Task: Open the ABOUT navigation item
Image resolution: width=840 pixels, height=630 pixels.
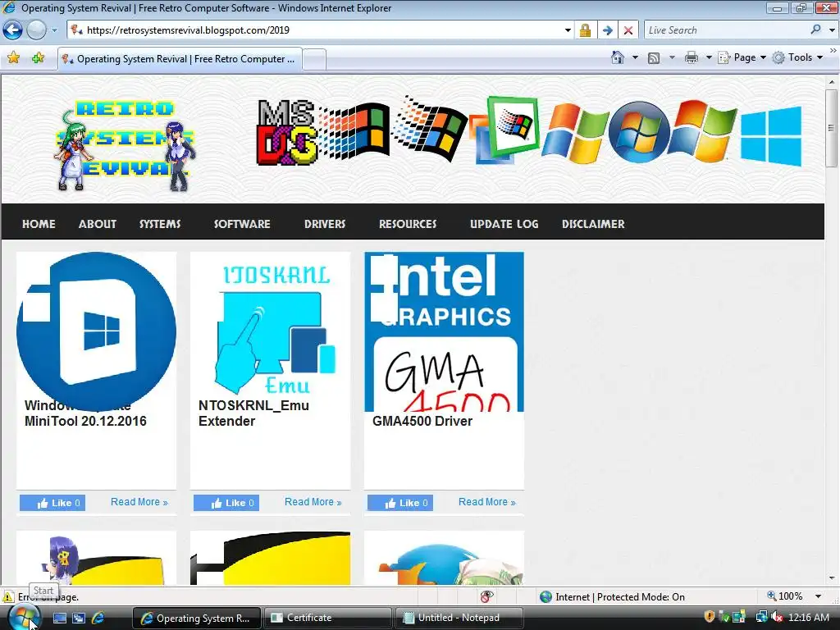Action: (98, 224)
